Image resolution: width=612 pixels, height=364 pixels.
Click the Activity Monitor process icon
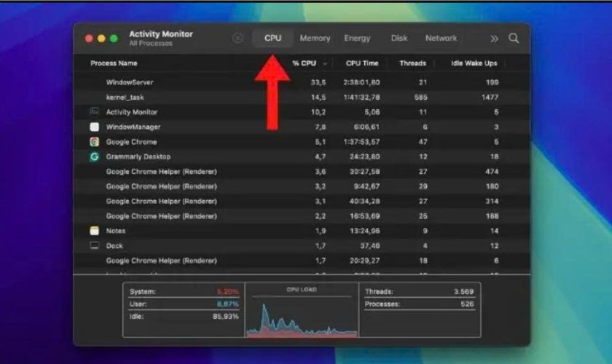click(x=94, y=112)
